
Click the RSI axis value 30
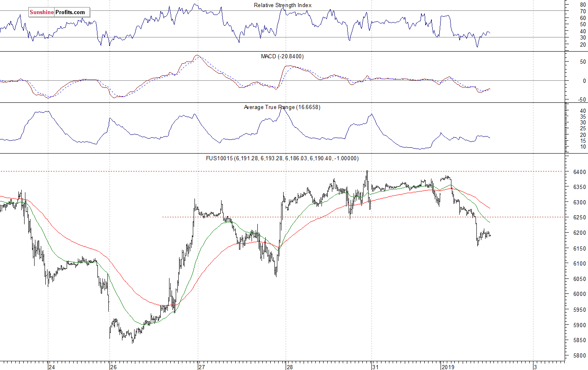583,38
